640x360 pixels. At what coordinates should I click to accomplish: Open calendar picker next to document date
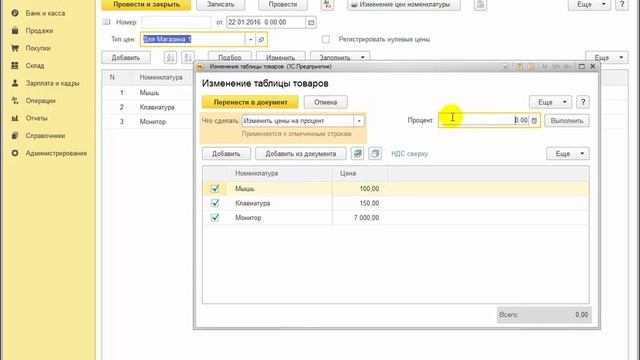(x=311, y=22)
